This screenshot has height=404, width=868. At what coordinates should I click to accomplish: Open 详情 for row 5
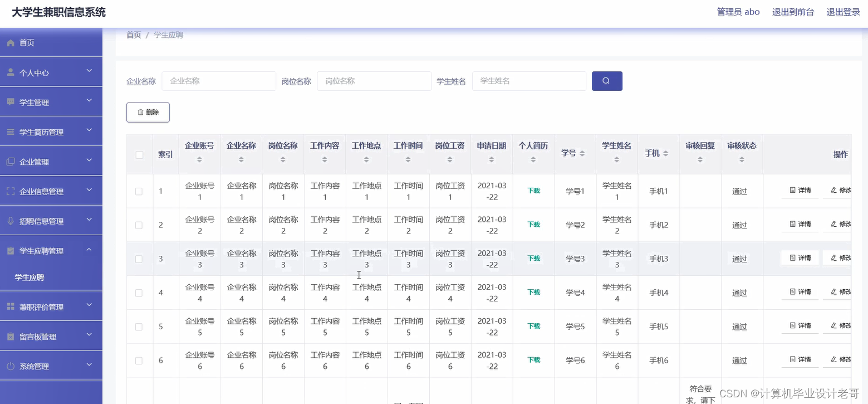click(800, 325)
